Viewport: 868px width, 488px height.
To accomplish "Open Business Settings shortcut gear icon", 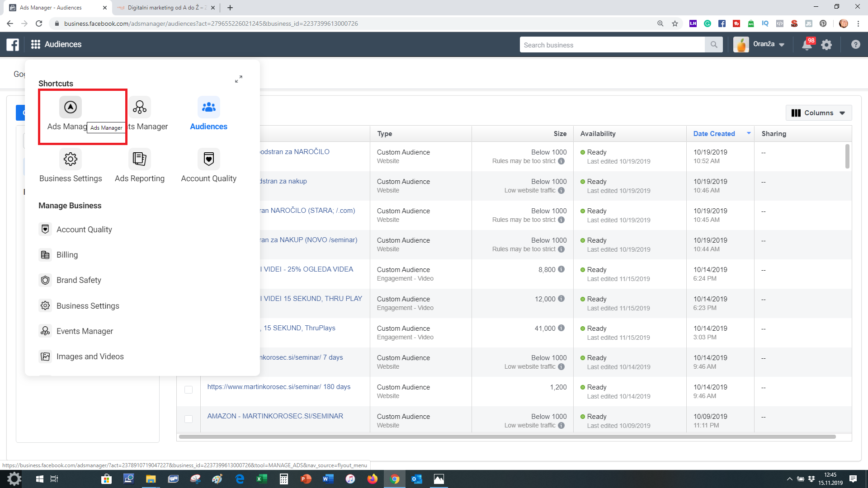I will 71,159.
